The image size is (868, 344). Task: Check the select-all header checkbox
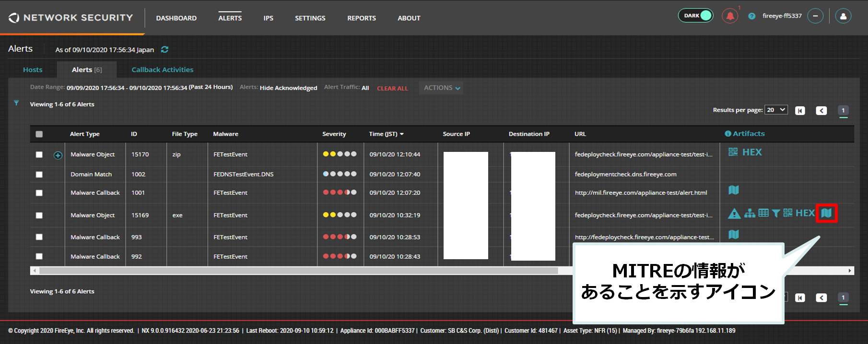(x=39, y=134)
